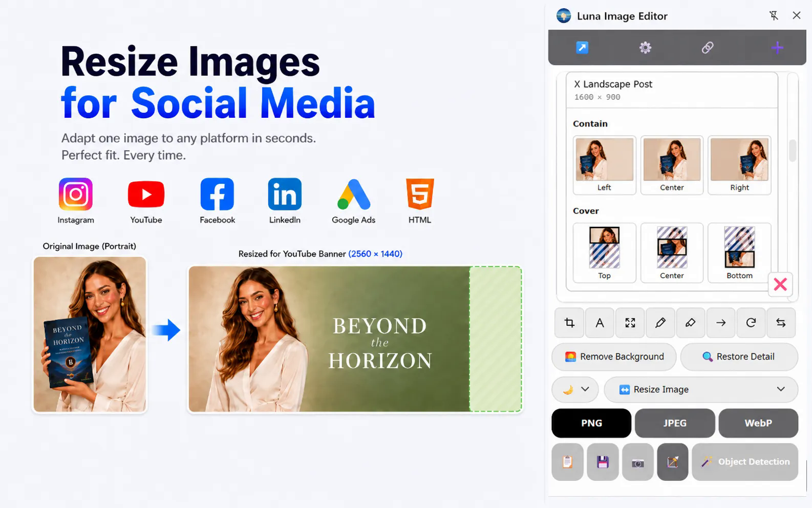Click the Flip swap arrows icon
812x508 pixels.
coord(781,323)
